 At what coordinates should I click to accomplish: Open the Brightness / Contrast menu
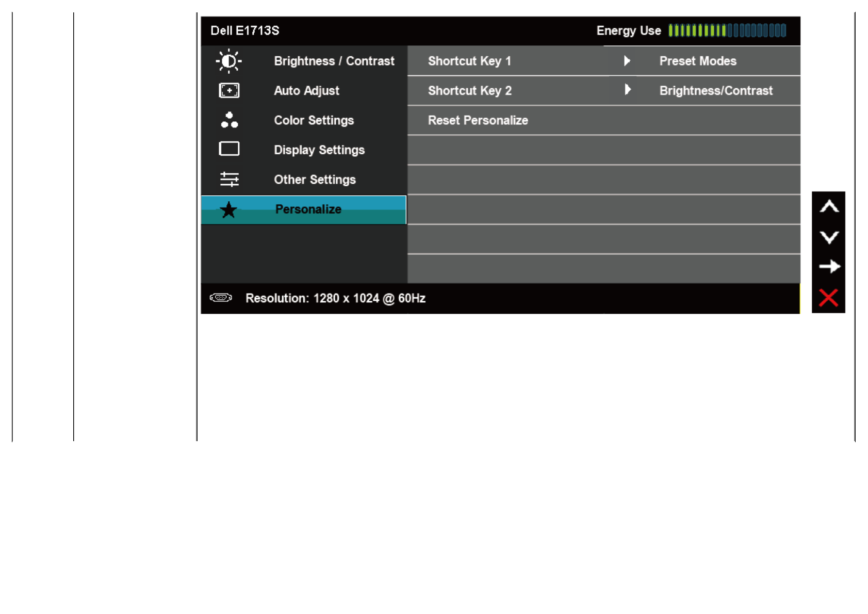pyautogui.click(x=304, y=61)
